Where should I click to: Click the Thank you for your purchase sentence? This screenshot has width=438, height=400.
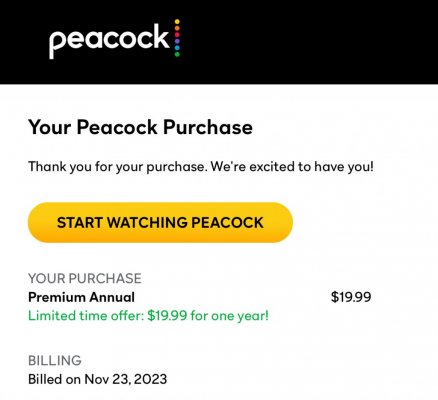click(x=116, y=167)
